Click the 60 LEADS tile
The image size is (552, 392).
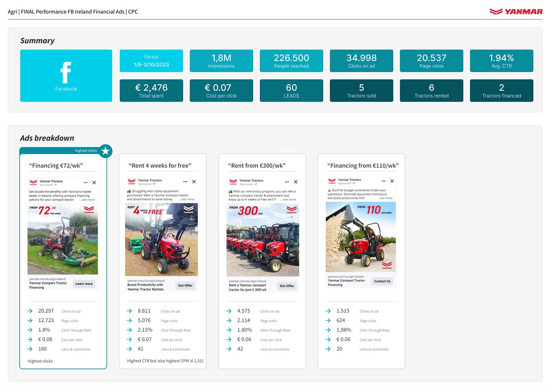pyautogui.click(x=291, y=91)
